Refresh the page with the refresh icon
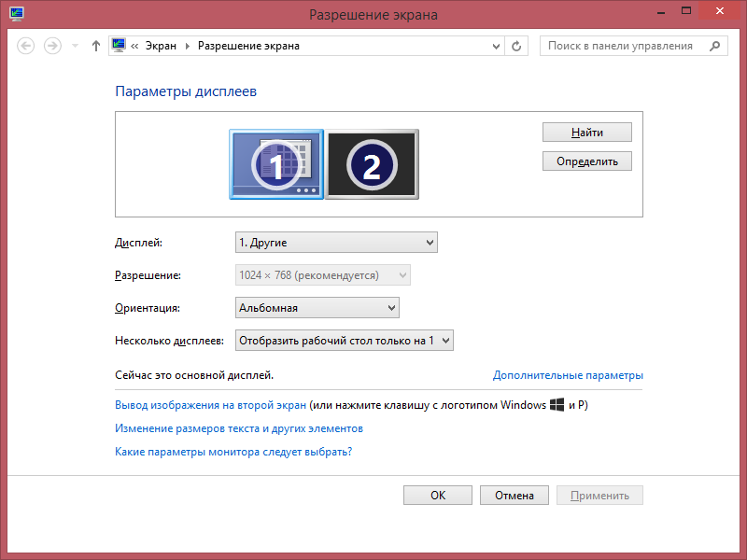The height and width of the screenshot is (560, 747). 516,45
